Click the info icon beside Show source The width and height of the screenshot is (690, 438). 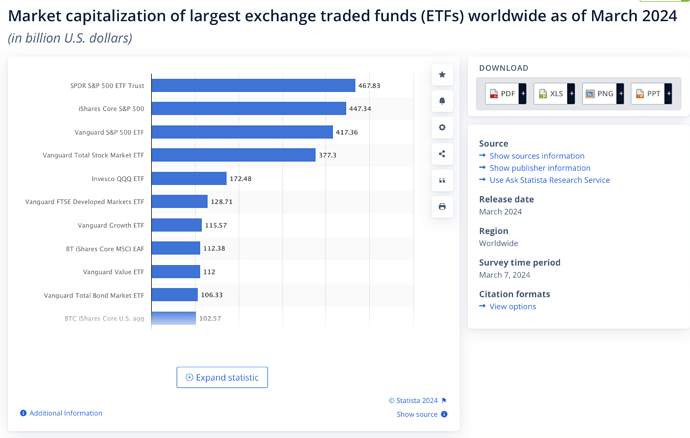444,414
